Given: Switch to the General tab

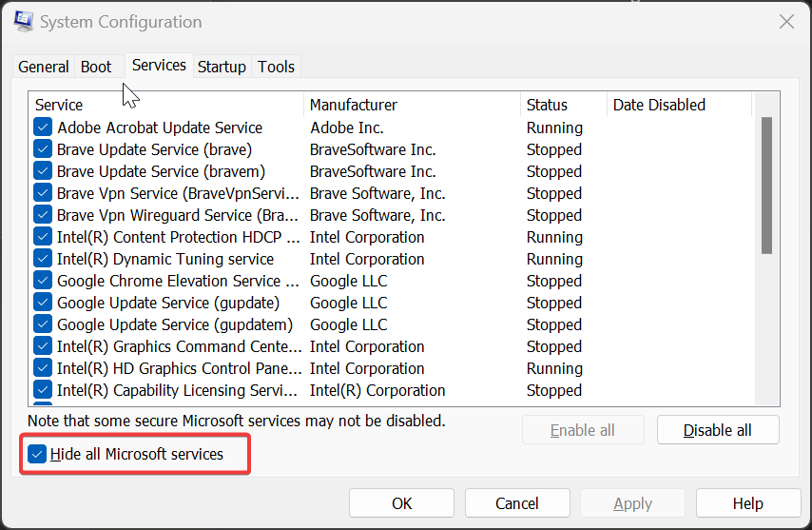Looking at the screenshot, I should tap(44, 67).
